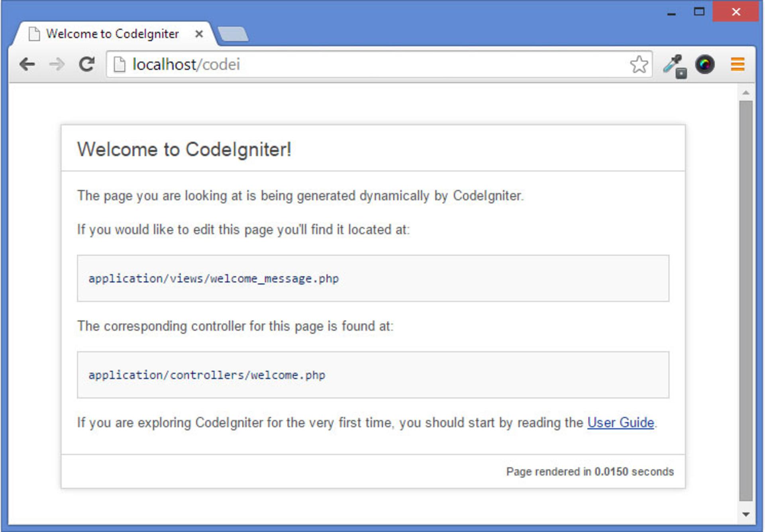Click the Page rendered in 0.0150 seconds text
The height and width of the screenshot is (532, 765).
pos(590,471)
